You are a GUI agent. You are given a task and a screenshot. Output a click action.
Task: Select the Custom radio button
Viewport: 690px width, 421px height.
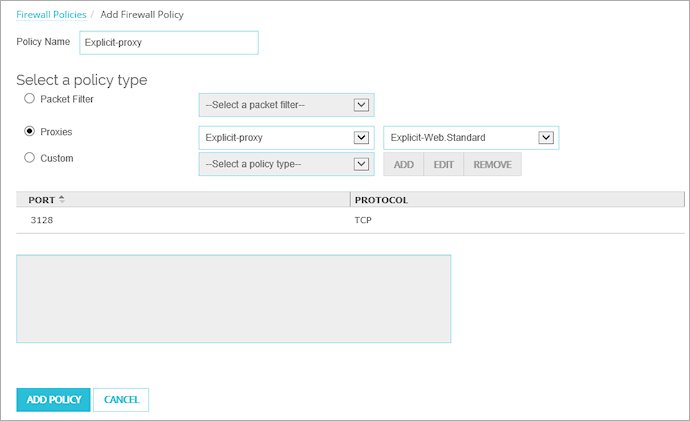(x=30, y=158)
